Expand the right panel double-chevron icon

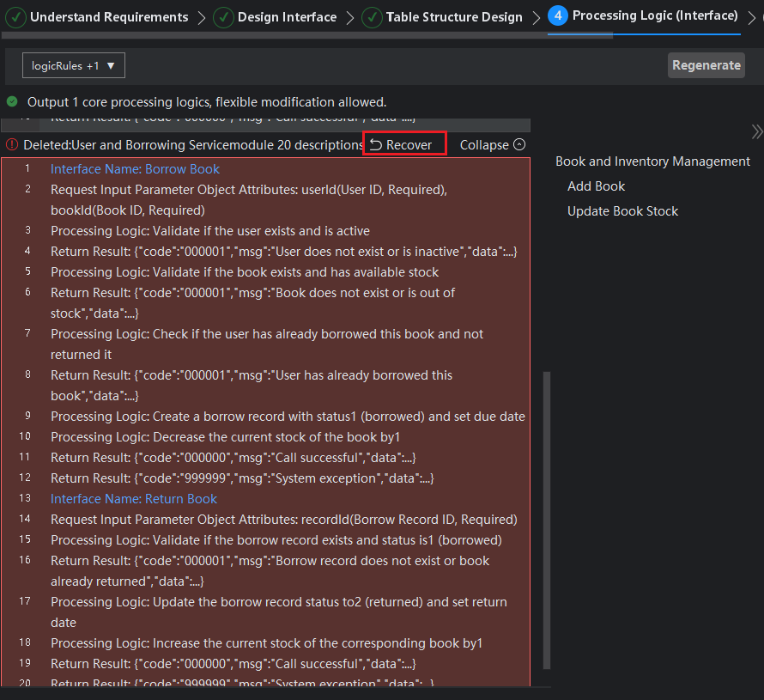coord(756,131)
